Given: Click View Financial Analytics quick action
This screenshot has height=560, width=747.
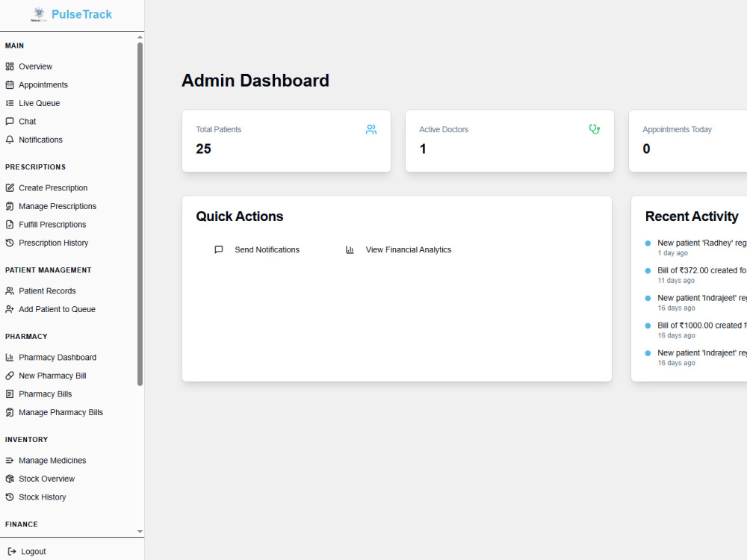Looking at the screenshot, I should [x=398, y=249].
